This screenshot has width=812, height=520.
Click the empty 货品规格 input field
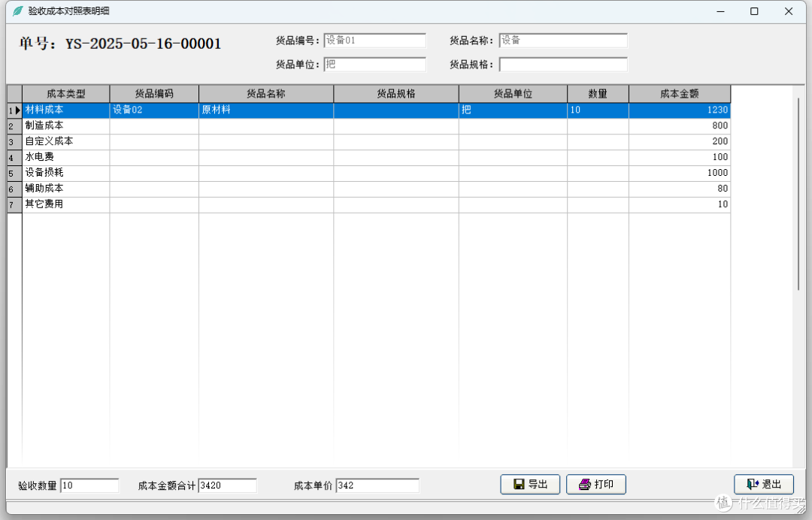coord(563,64)
